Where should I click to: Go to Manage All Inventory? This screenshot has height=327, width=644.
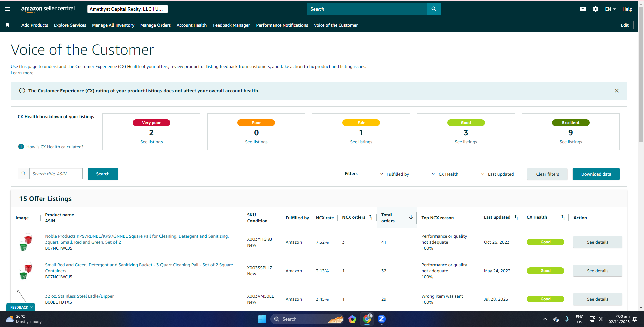click(113, 25)
